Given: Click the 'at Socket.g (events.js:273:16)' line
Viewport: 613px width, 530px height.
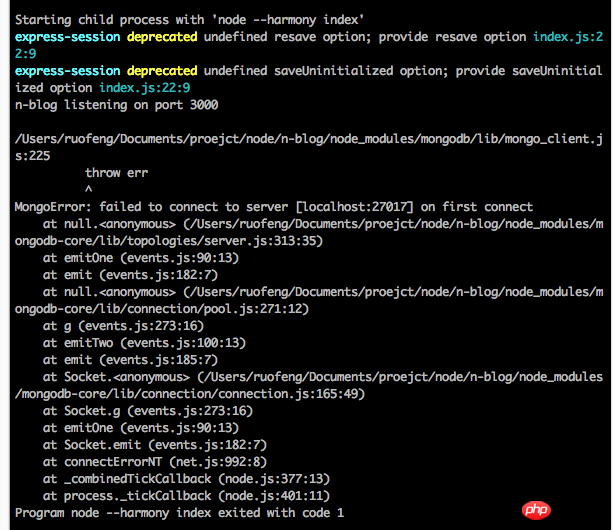Looking at the screenshot, I should coord(148,411).
